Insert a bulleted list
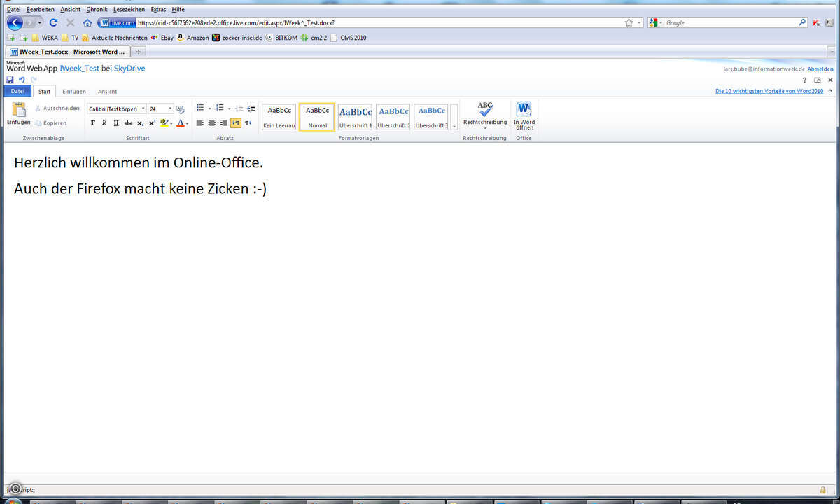The image size is (840, 504). [x=200, y=108]
